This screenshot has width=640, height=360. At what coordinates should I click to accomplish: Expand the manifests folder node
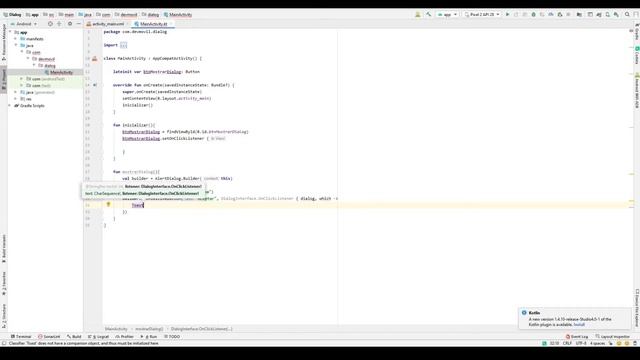coord(16,39)
